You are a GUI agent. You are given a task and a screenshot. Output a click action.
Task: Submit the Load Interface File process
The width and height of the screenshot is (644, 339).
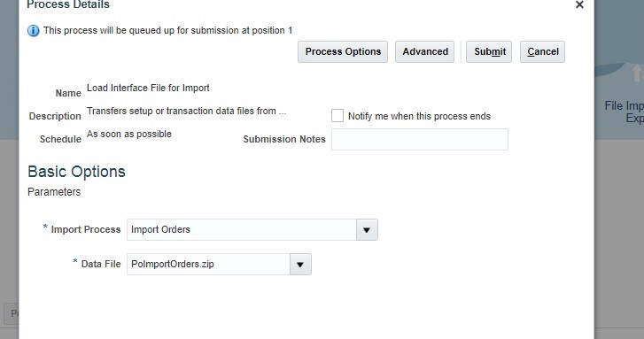pos(489,51)
